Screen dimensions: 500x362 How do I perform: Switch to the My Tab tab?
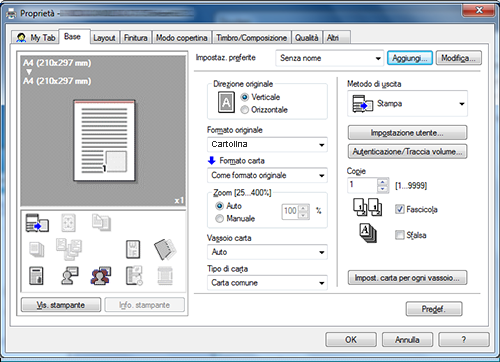pos(36,38)
